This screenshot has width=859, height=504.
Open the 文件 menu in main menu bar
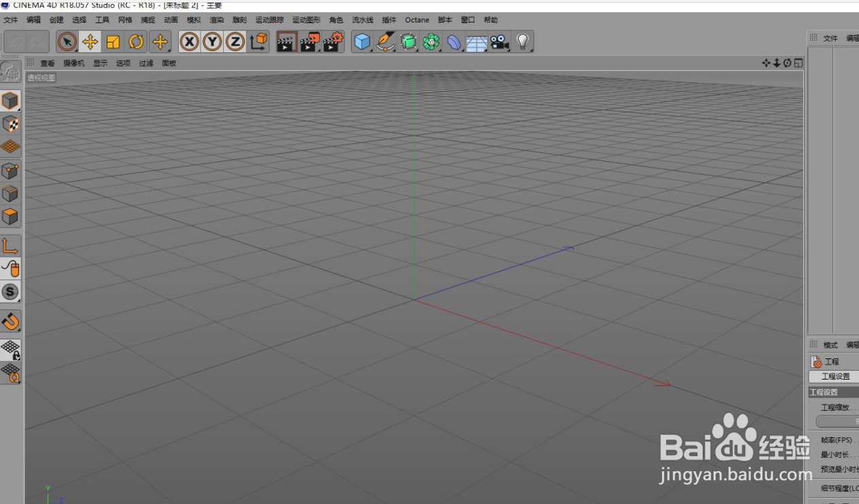(x=11, y=20)
